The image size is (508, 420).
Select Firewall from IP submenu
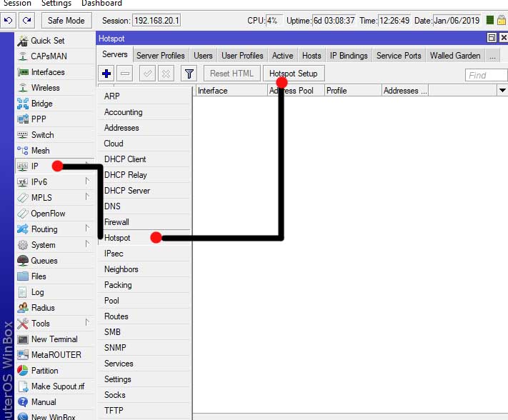[144, 222]
